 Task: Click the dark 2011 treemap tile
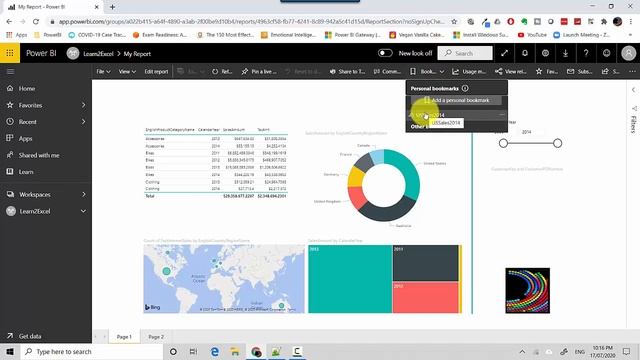point(425,263)
